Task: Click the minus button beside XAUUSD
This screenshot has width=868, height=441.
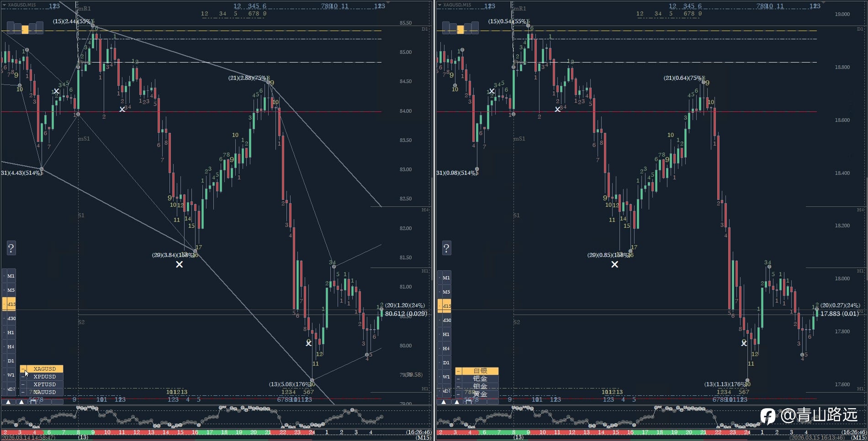Action: (23, 392)
